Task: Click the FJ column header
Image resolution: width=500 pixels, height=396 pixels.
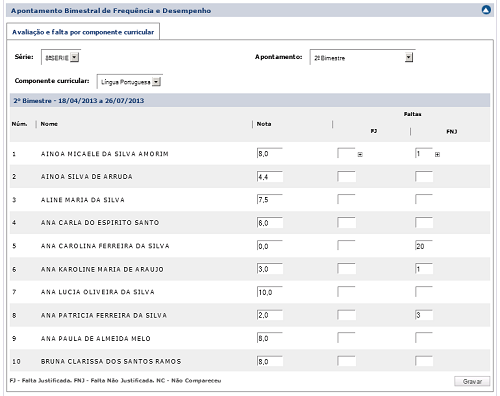Action: click(x=374, y=131)
